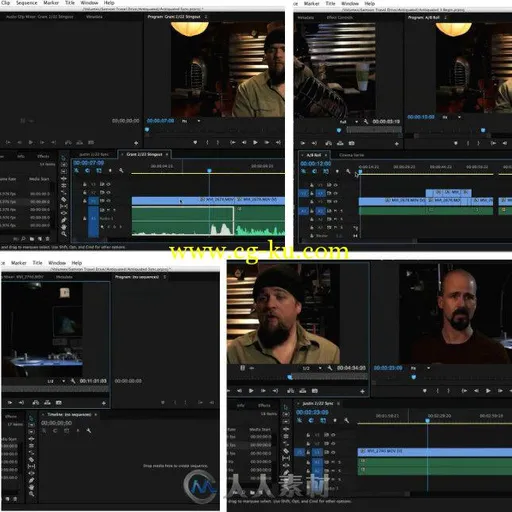Click the Insert button in A/B Roll source monitor
The image size is (512, 512).
[328, 143]
